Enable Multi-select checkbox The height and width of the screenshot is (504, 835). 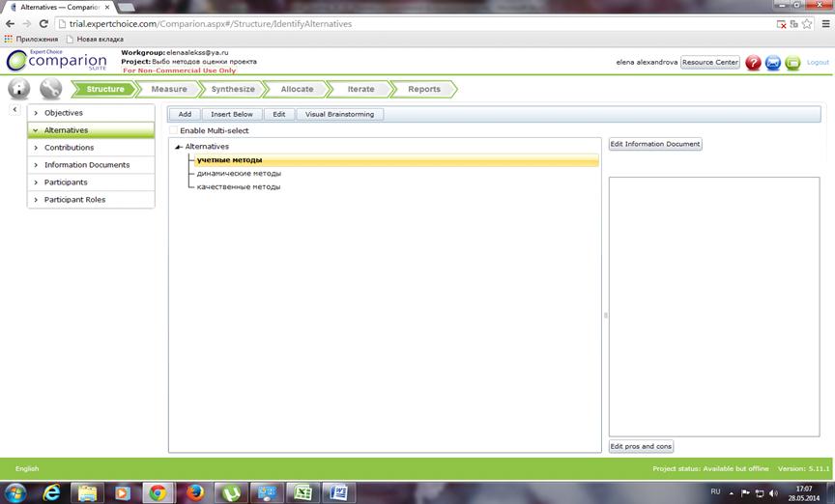(174, 130)
